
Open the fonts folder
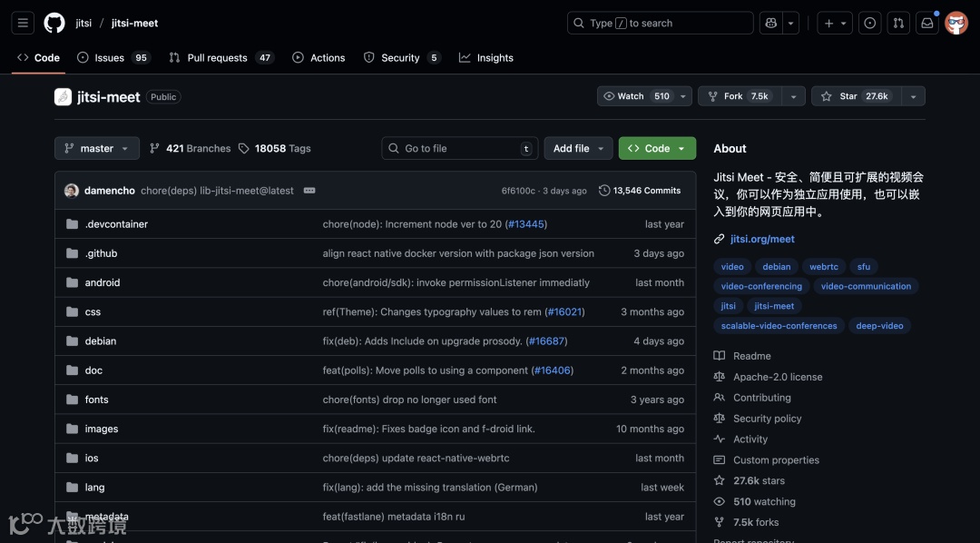click(97, 400)
